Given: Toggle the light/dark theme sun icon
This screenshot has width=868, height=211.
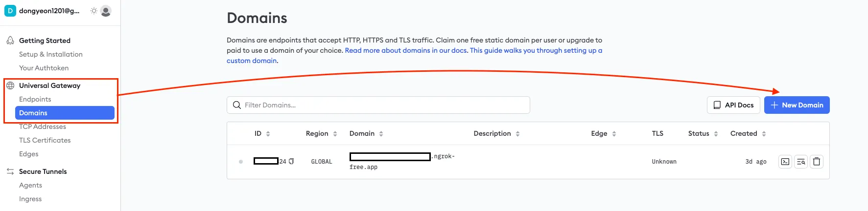Looking at the screenshot, I should [x=94, y=11].
